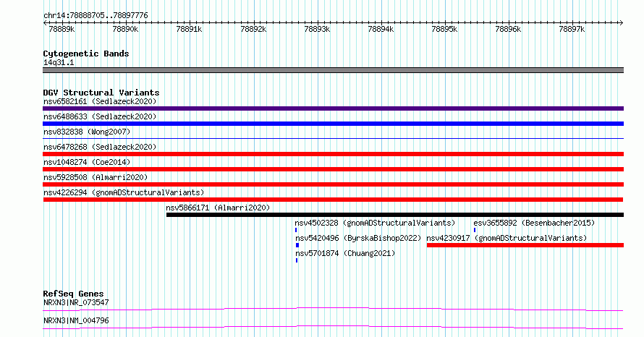Click nsv5866171 (Almarri2020) label

pos(218,208)
